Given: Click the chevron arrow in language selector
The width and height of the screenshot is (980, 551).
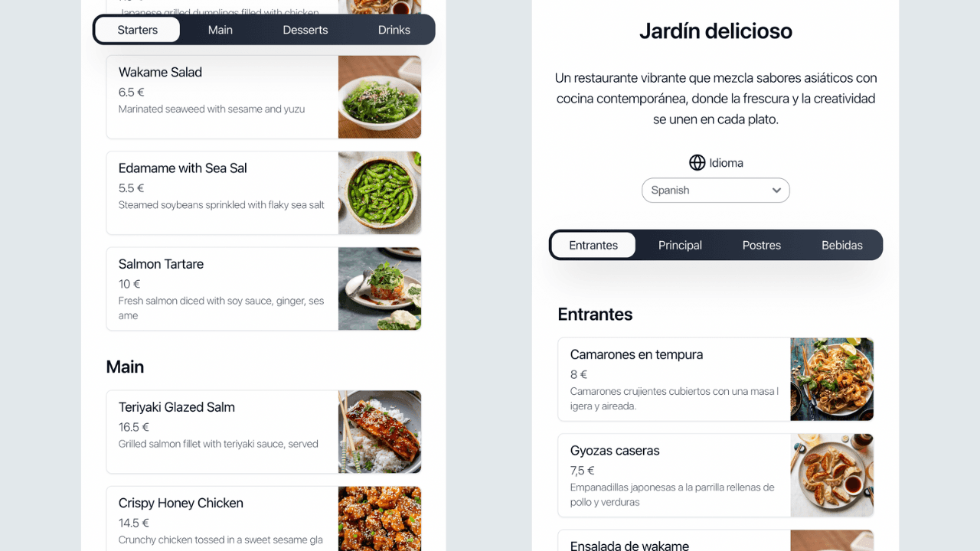Looking at the screenshot, I should (776, 191).
